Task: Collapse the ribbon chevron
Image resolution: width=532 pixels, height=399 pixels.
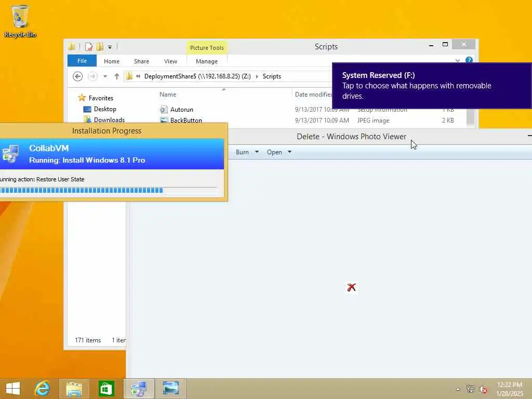Action: tap(457, 60)
